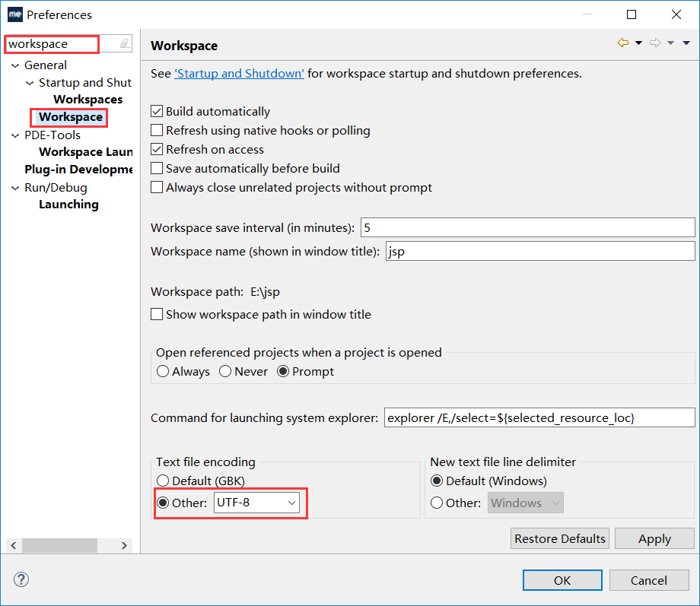Open the preferences view menu triangle
The image size is (700, 606).
[686, 43]
